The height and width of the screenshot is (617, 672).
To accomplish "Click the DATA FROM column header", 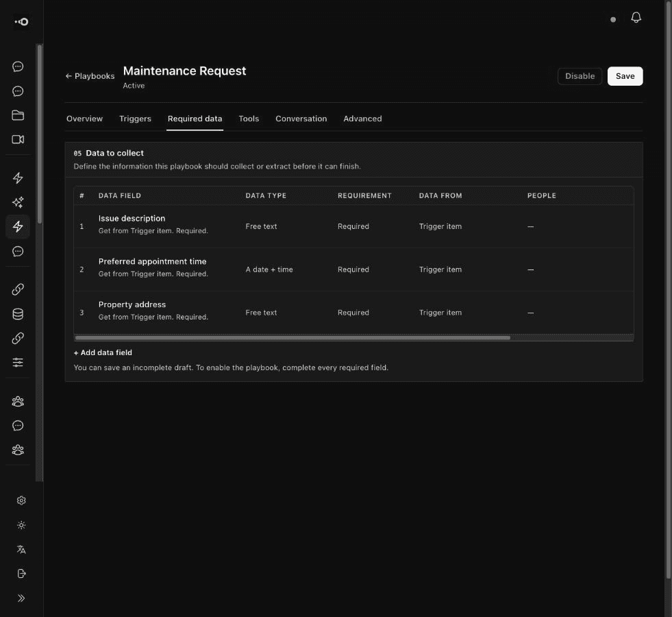I will (440, 195).
